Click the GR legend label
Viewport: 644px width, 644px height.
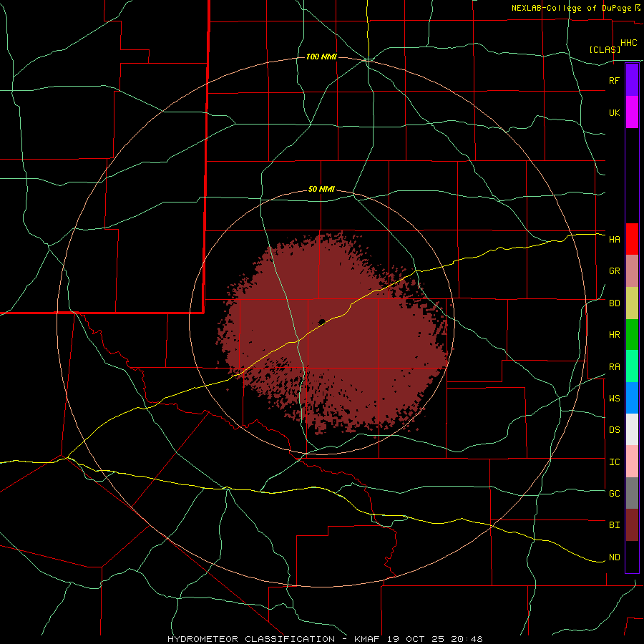(x=615, y=271)
